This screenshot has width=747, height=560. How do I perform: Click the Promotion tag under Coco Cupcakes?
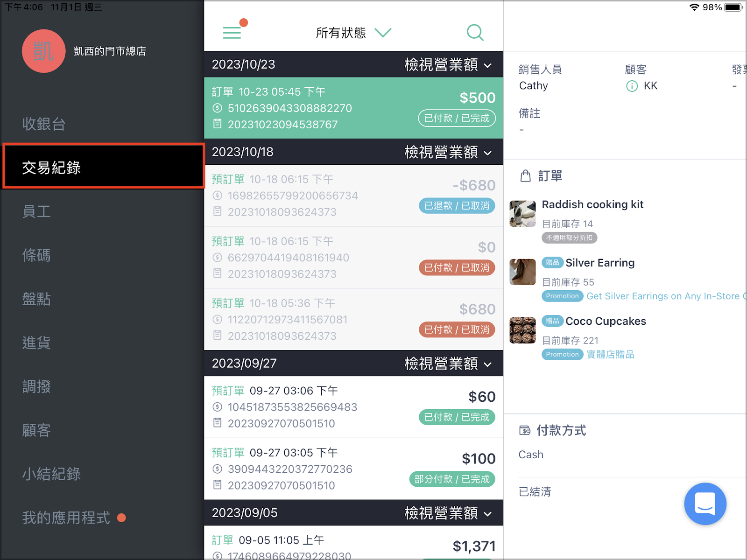point(562,355)
